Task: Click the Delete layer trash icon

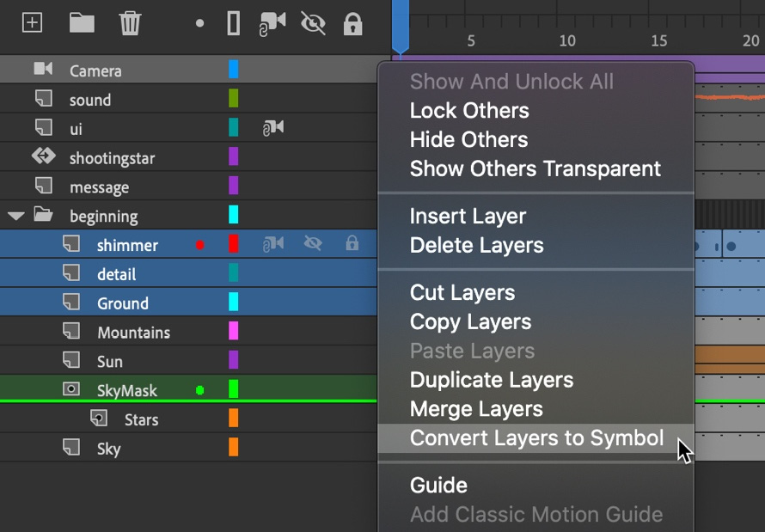Action: coord(130,23)
